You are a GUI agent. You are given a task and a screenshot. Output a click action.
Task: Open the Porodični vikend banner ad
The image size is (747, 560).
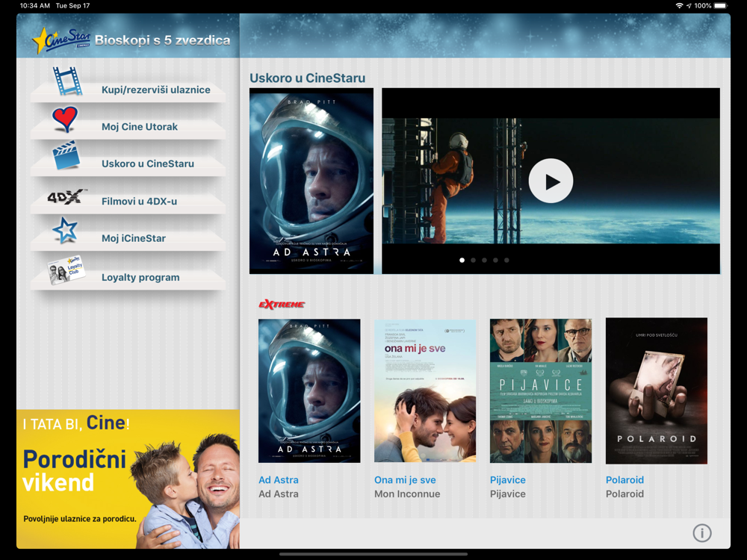(x=128, y=479)
